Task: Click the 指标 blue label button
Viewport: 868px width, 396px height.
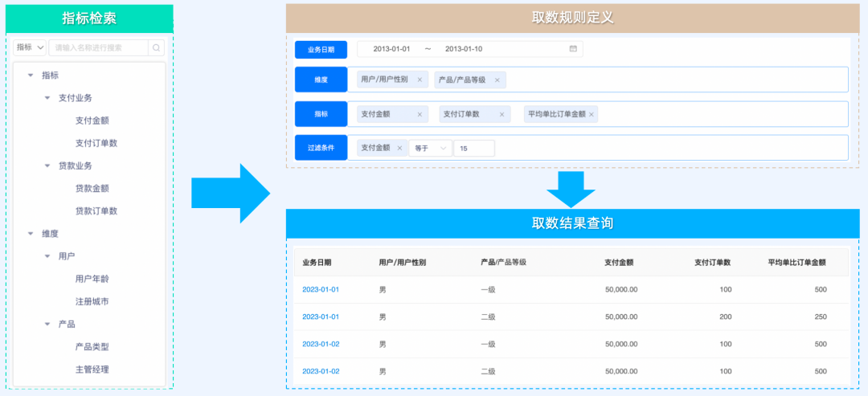Action: pyautogui.click(x=321, y=114)
